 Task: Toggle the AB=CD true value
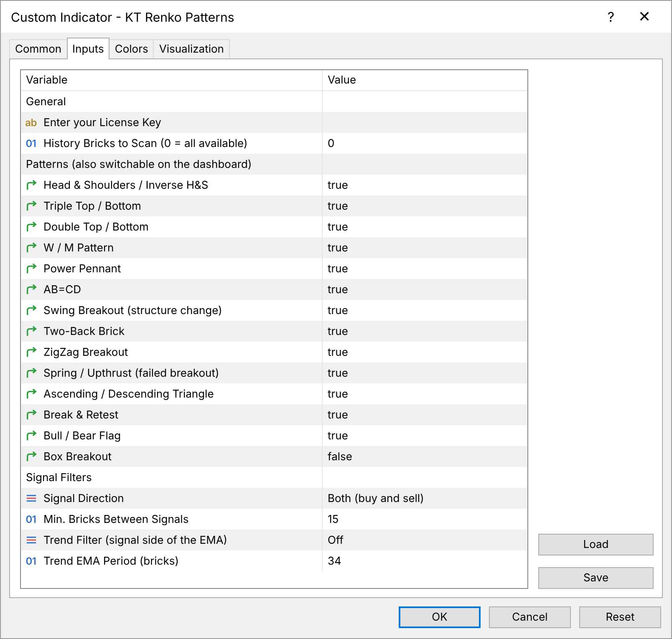click(x=425, y=289)
